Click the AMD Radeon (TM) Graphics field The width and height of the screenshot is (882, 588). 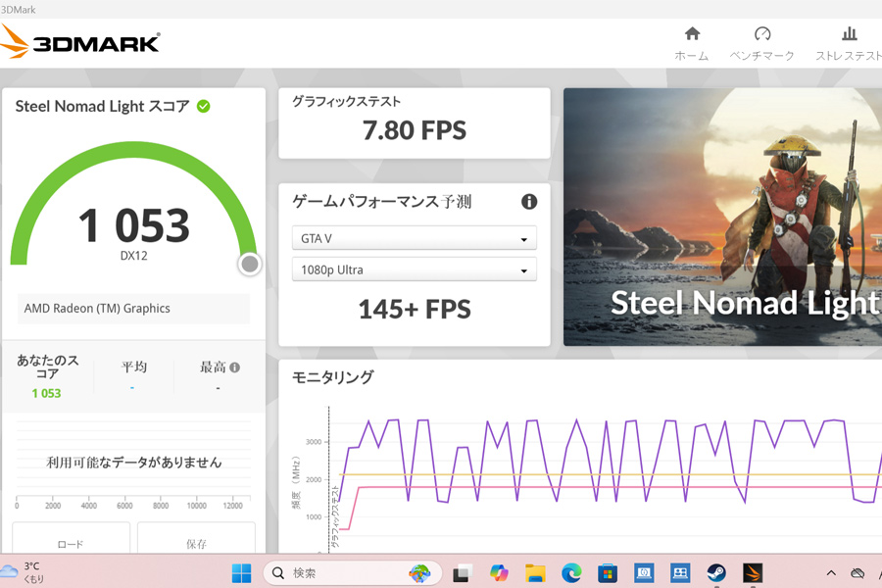[x=133, y=309]
